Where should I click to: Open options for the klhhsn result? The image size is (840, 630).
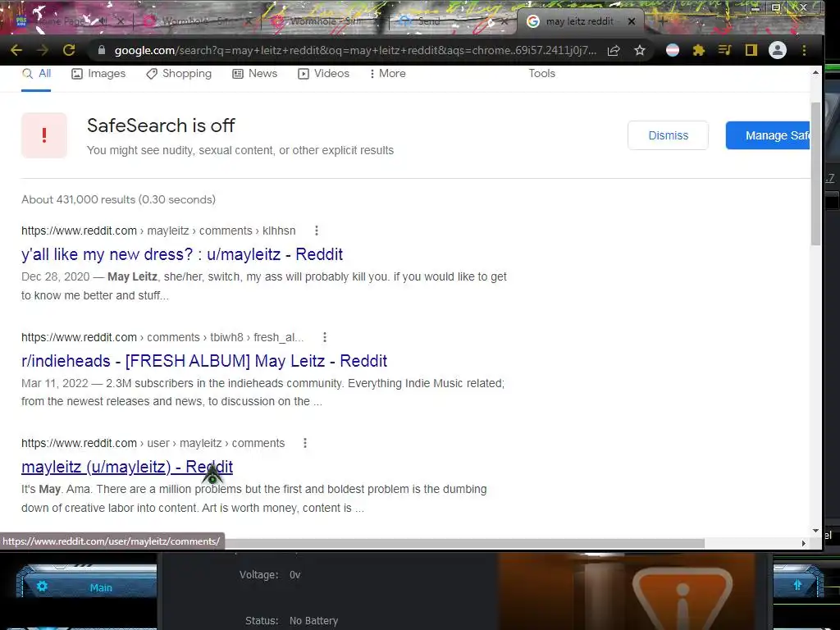click(x=317, y=231)
